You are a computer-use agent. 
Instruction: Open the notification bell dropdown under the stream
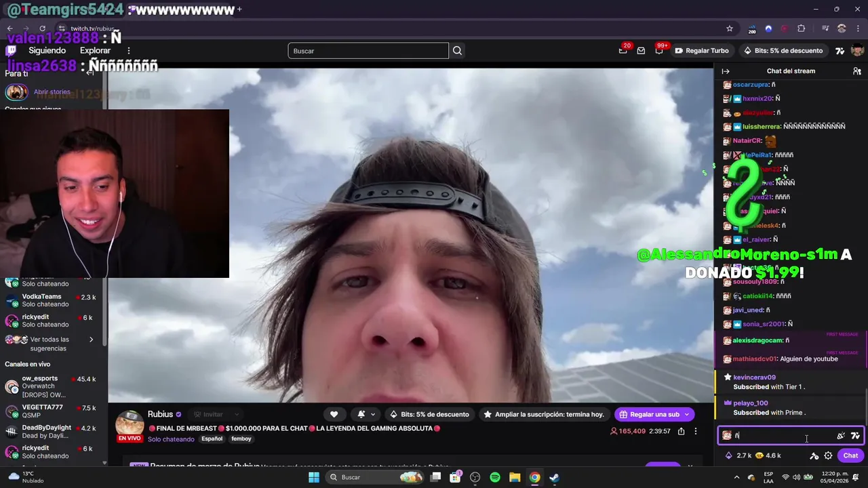(x=366, y=414)
